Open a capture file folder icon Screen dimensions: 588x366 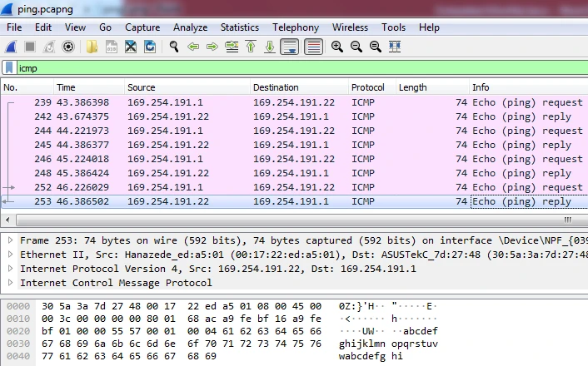tap(92, 47)
